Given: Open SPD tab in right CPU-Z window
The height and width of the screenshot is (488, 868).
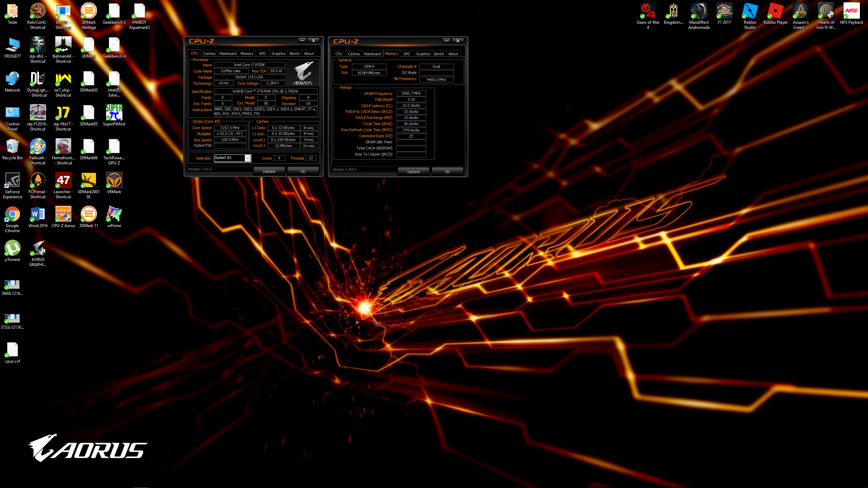Looking at the screenshot, I should click(407, 54).
